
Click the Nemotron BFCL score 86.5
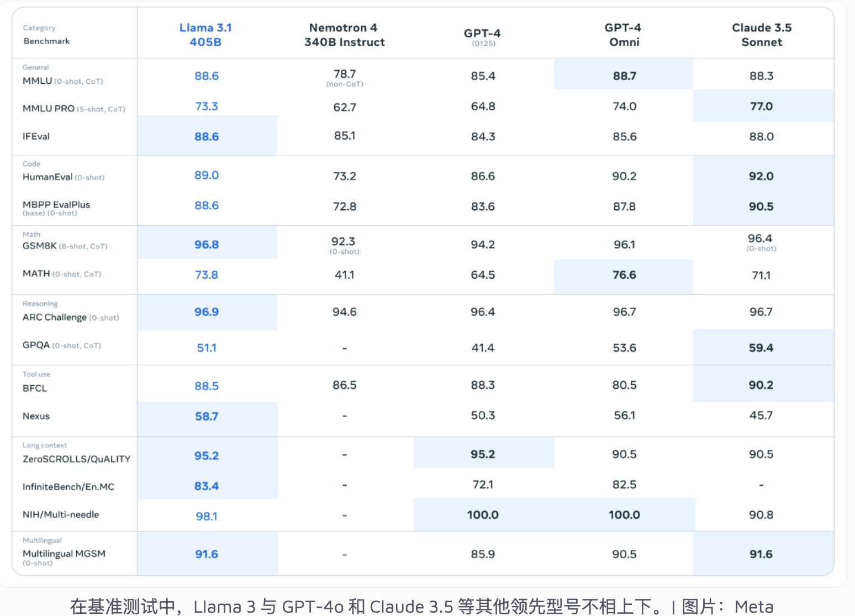[x=345, y=385]
